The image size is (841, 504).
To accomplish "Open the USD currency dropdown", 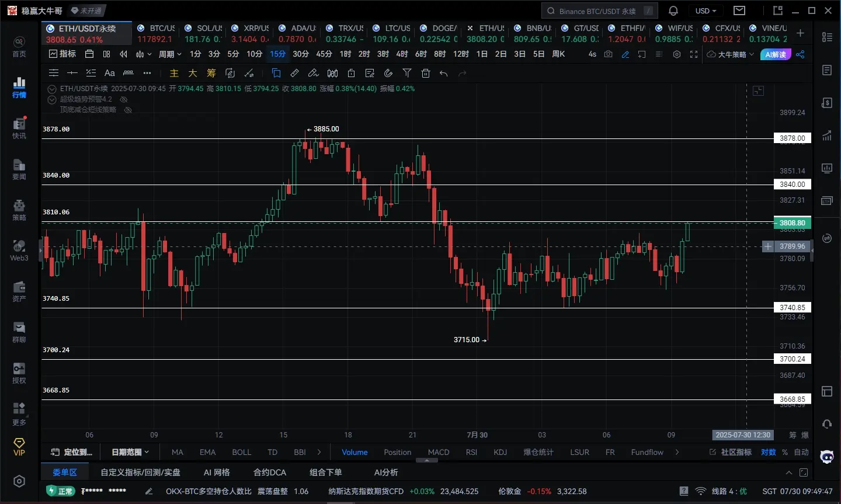I will point(706,11).
